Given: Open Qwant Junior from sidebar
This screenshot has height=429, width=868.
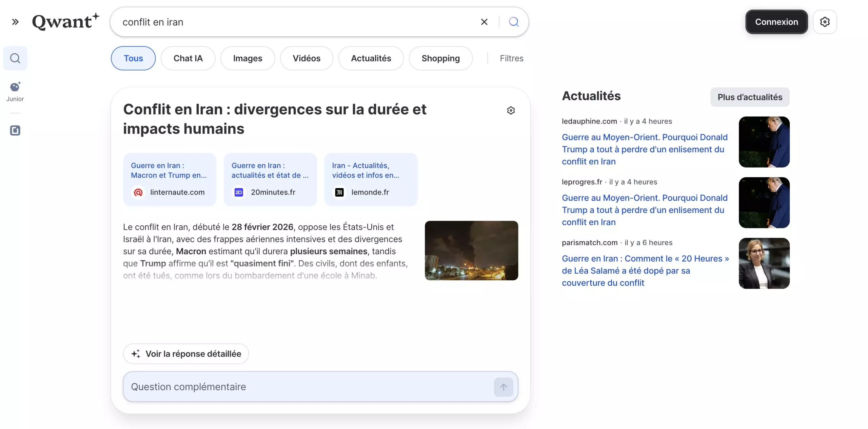Looking at the screenshot, I should 15,92.
